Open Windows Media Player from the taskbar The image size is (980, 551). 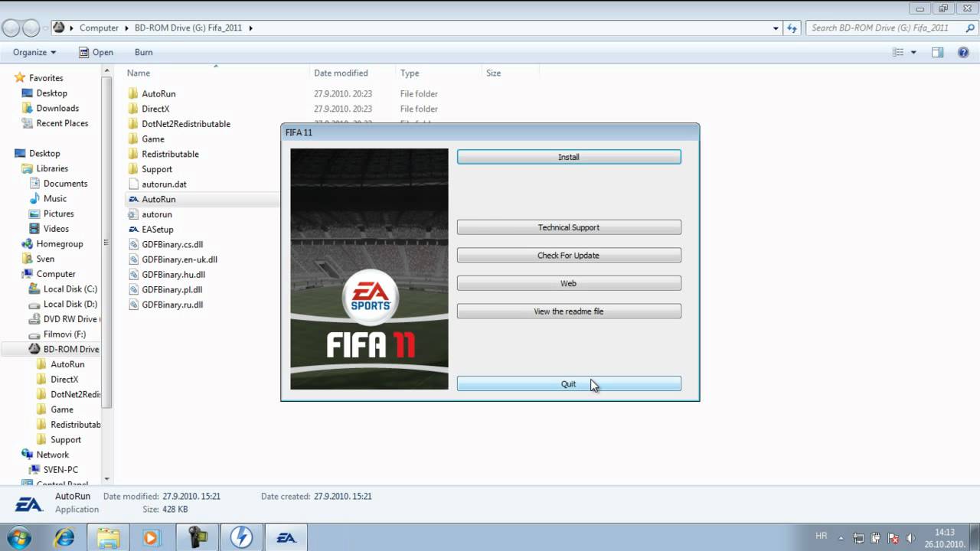tap(150, 537)
